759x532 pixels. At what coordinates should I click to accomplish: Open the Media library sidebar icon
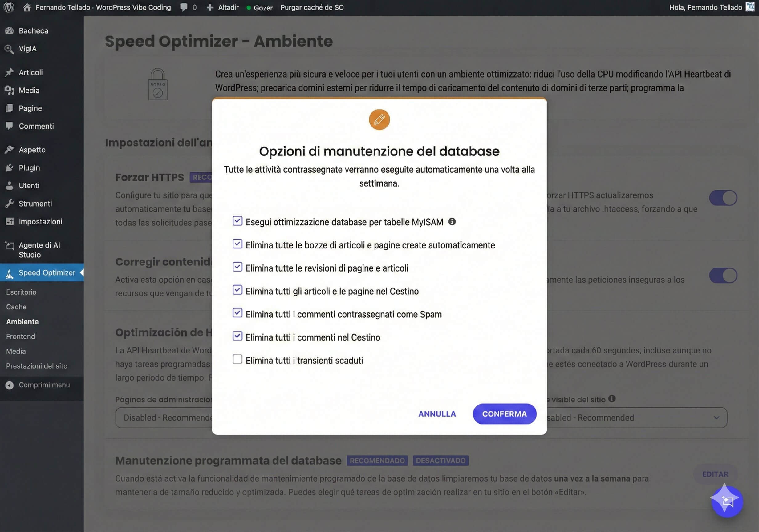pyautogui.click(x=10, y=90)
